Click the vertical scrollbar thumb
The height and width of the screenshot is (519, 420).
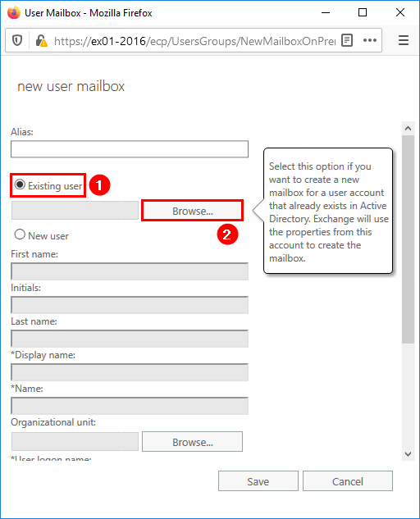(x=408, y=239)
